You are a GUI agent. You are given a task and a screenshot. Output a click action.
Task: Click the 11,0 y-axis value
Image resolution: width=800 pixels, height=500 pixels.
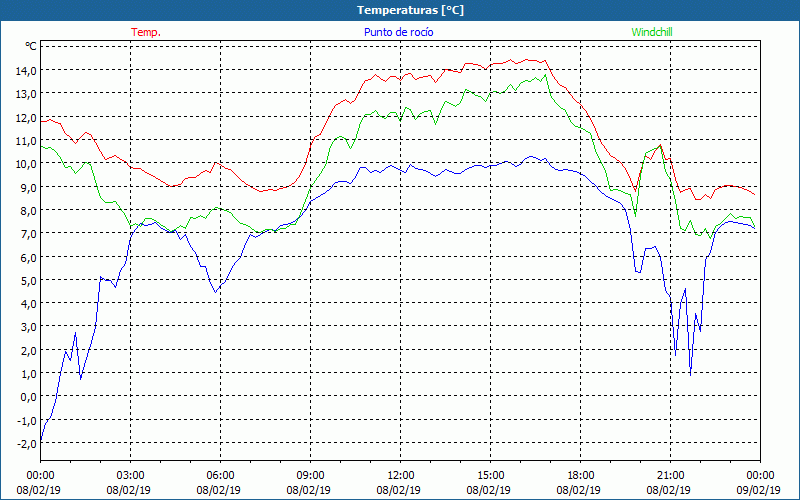26,140
